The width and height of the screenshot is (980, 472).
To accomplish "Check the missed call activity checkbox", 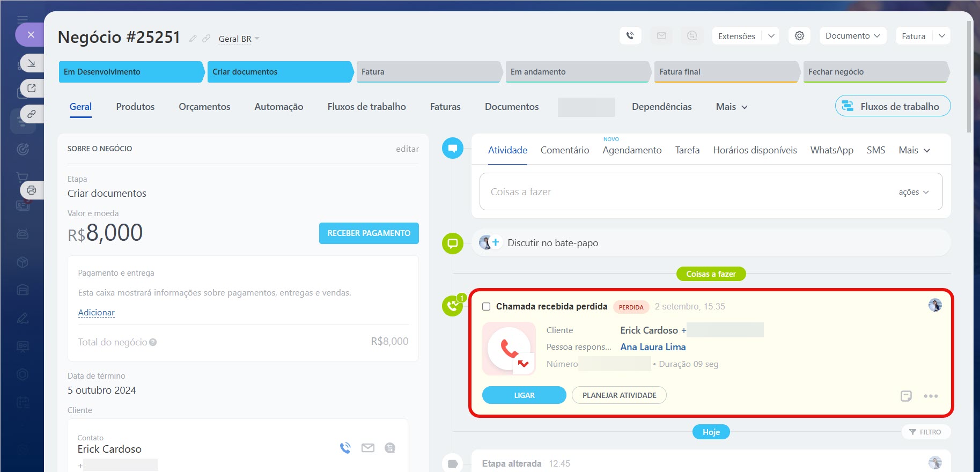I will click(487, 307).
